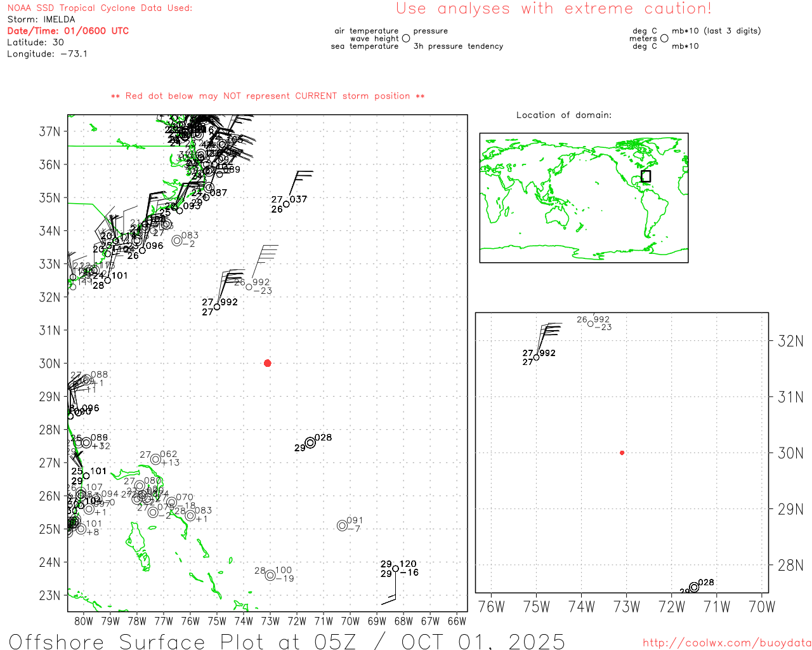Click the 37N latitude axis label
Screen dimensions: 812x650
[x=49, y=131]
